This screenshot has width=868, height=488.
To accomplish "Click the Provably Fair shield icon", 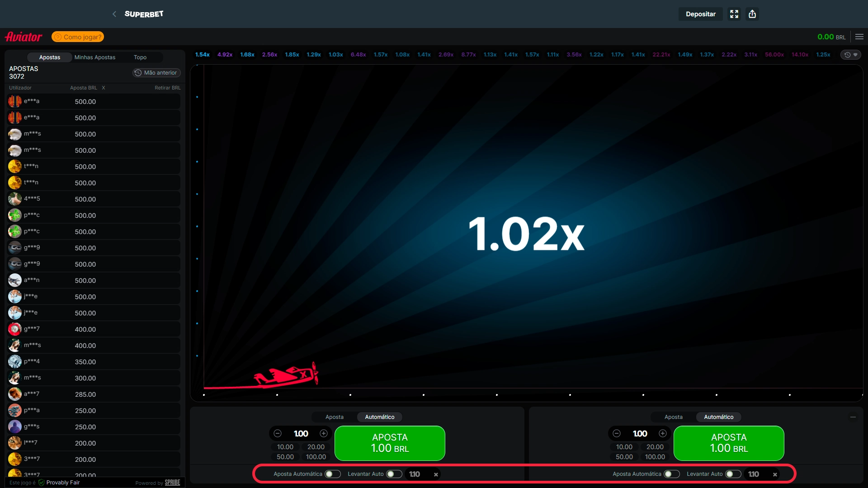I will pyautogui.click(x=42, y=483).
